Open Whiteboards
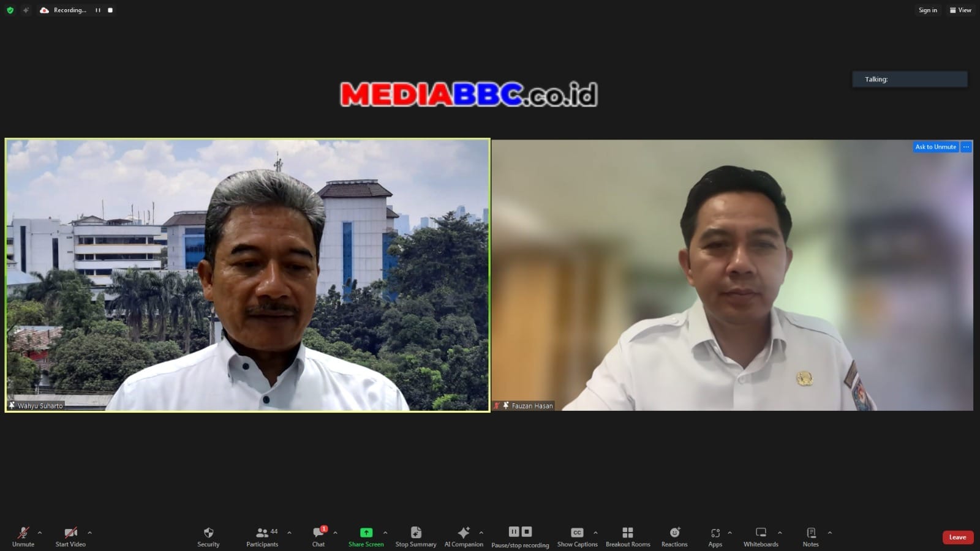The image size is (980, 551). pyautogui.click(x=761, y=536)
